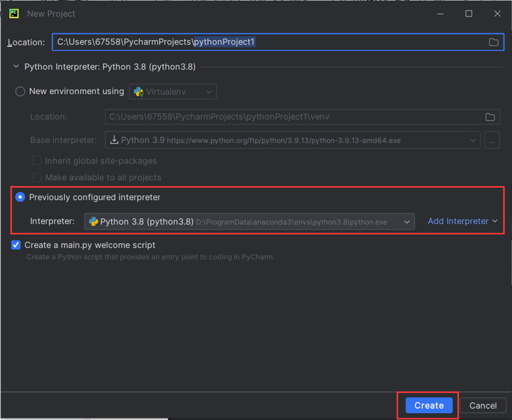Click the 'Base interpreter:' label
This screenshot has height=420, width=512.
click(63, 140)
